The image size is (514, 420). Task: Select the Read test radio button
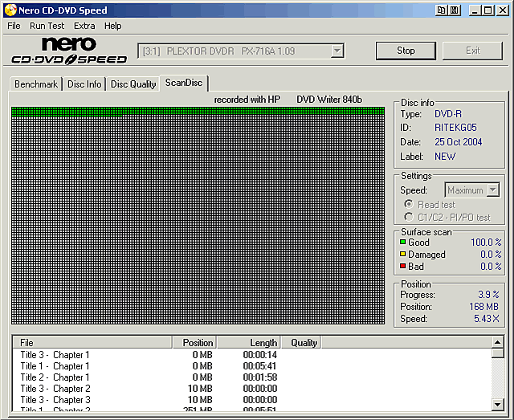tap(408, 205)
